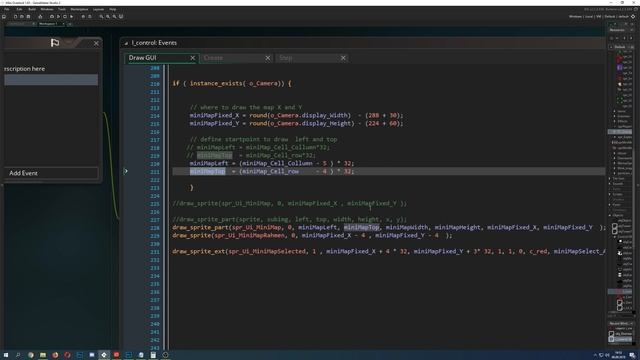
Task: Open the Windows notification center
Action: coord(632,355)
